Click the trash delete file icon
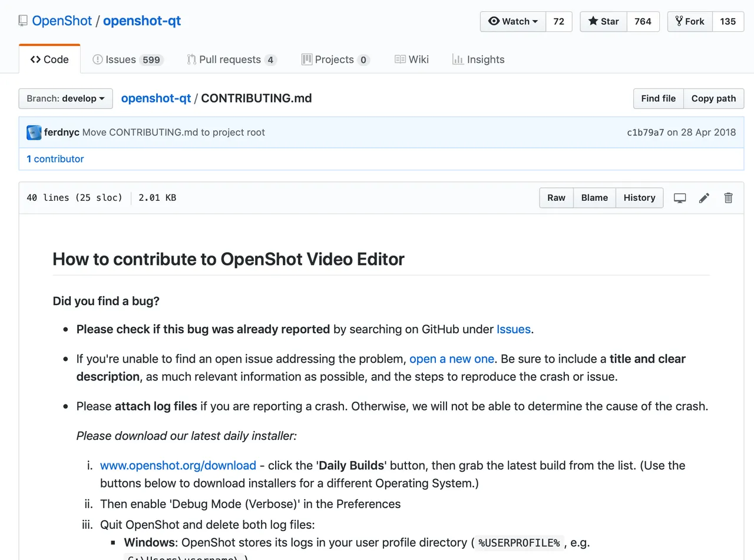Screen dimensions: 754x560 [x=729, y=198]
